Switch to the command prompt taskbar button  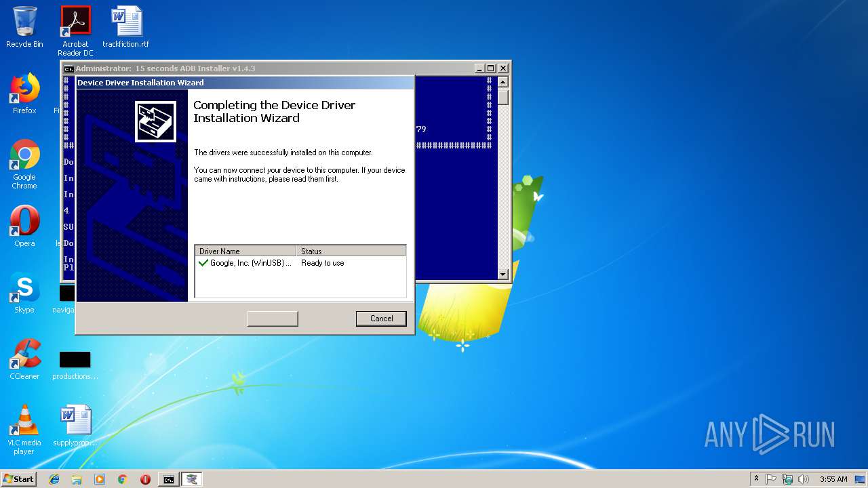168,479
